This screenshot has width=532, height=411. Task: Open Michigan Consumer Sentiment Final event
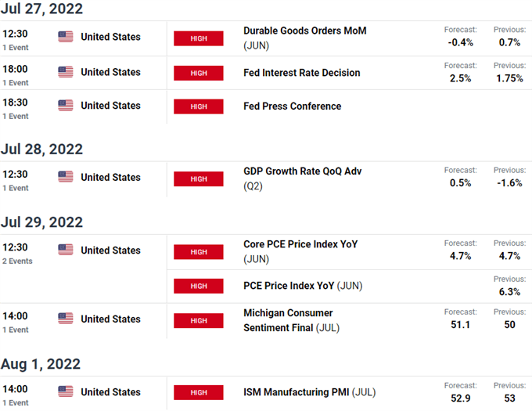click(x=291, y=320)
